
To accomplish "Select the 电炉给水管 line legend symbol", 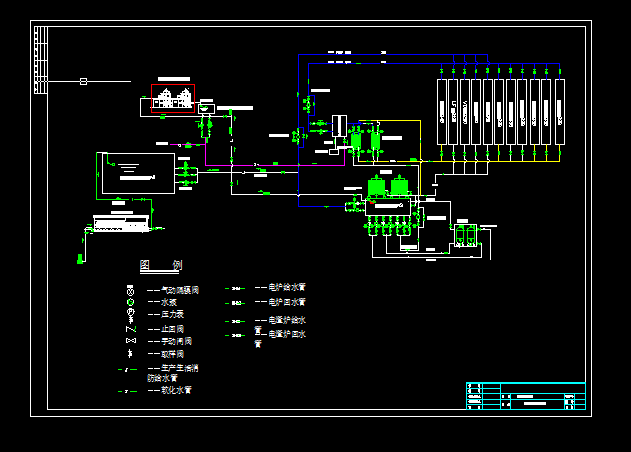I will click(x=235, y=289).
